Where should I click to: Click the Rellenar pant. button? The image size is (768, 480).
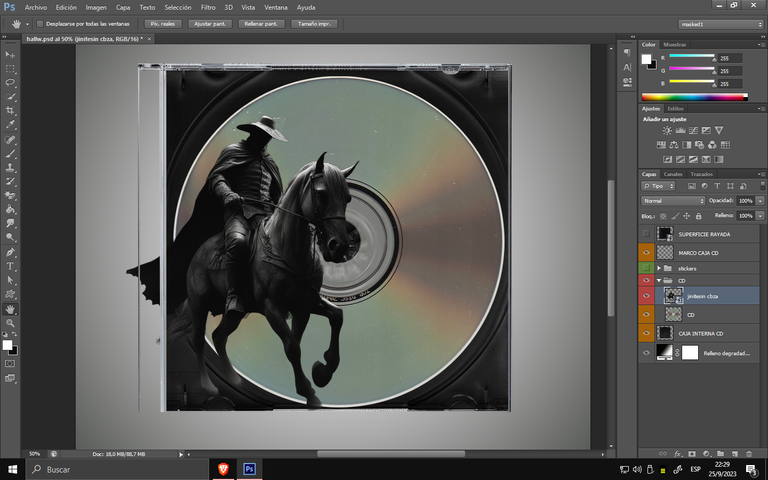[261, 24]
